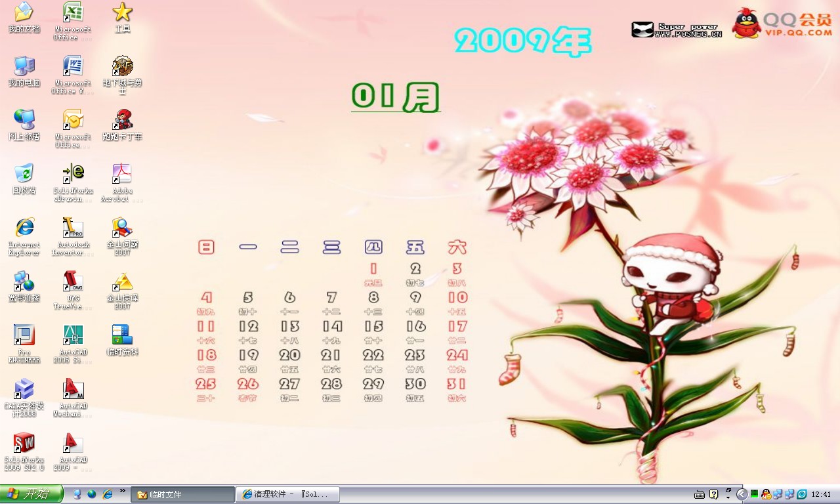This screenshot has width=840, height=504.
Task: Select the 金山快译 2007 shortcut
Action: tap(122, 291)
